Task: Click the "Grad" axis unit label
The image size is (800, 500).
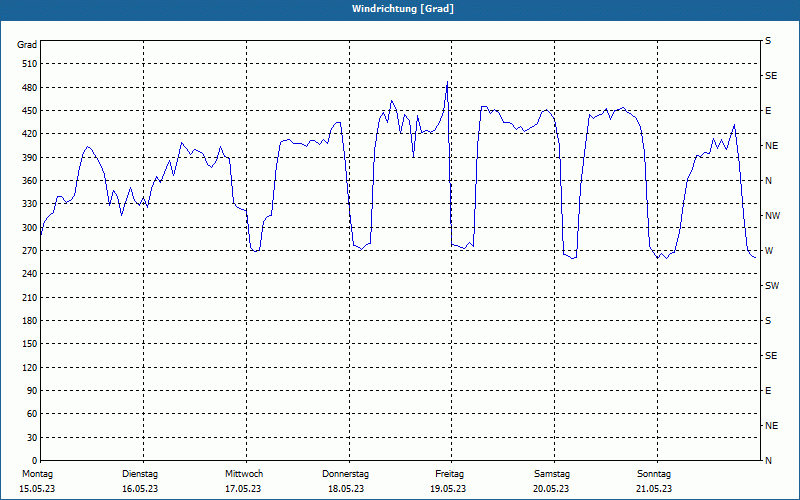Action: click(x=27, y=45)
